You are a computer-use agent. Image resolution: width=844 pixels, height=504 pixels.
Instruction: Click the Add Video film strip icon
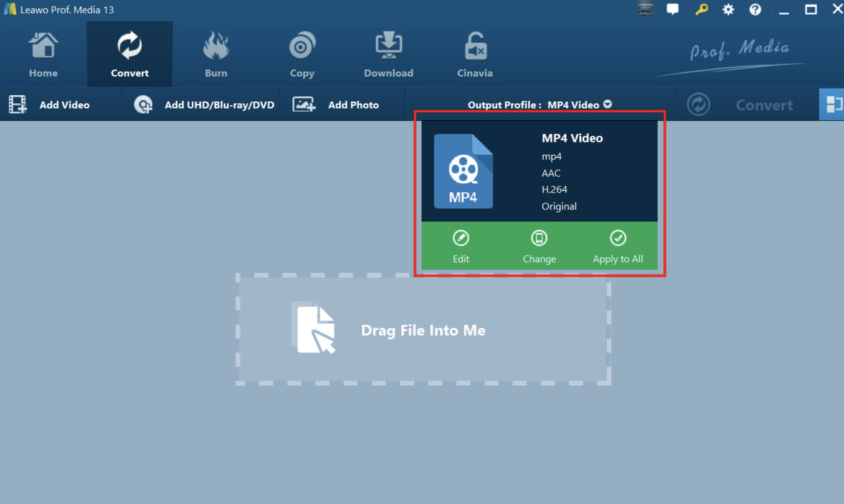point(18,105)
